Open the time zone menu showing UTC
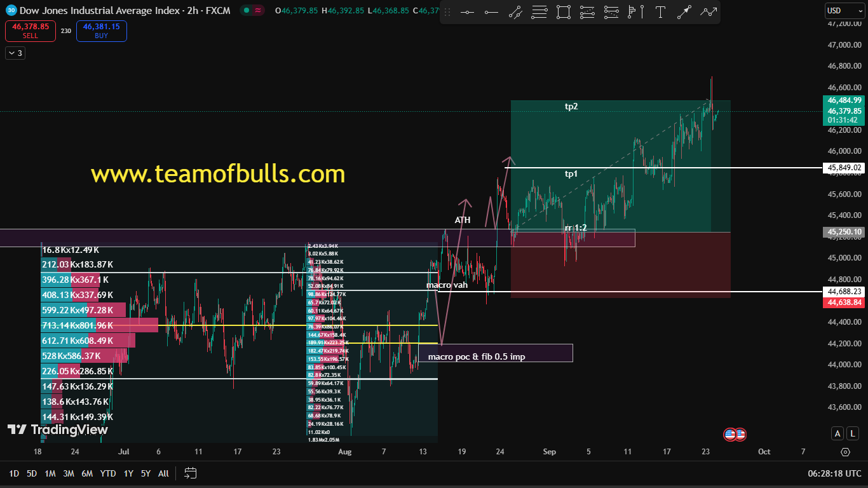 pyautogui.click(x=834, y=473)
